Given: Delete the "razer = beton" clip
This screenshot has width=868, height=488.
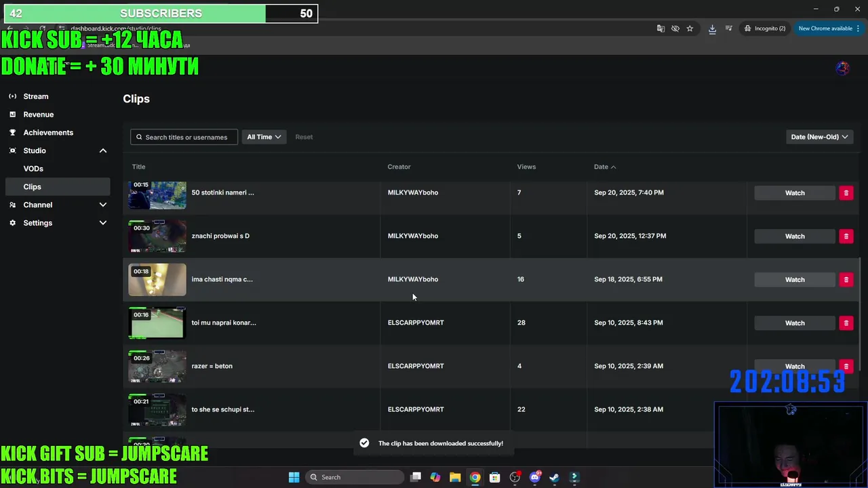Looking at the screenshot, I should (x=846, y=366).
